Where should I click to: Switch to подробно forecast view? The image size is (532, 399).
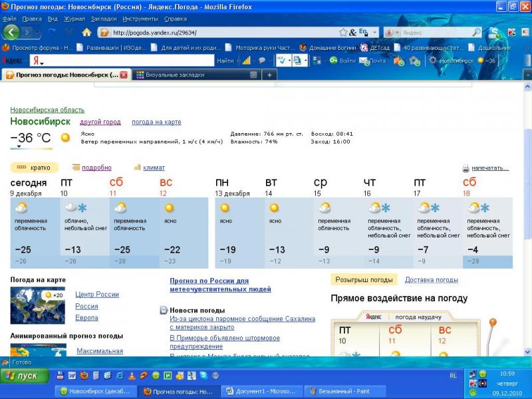[96, 168]
